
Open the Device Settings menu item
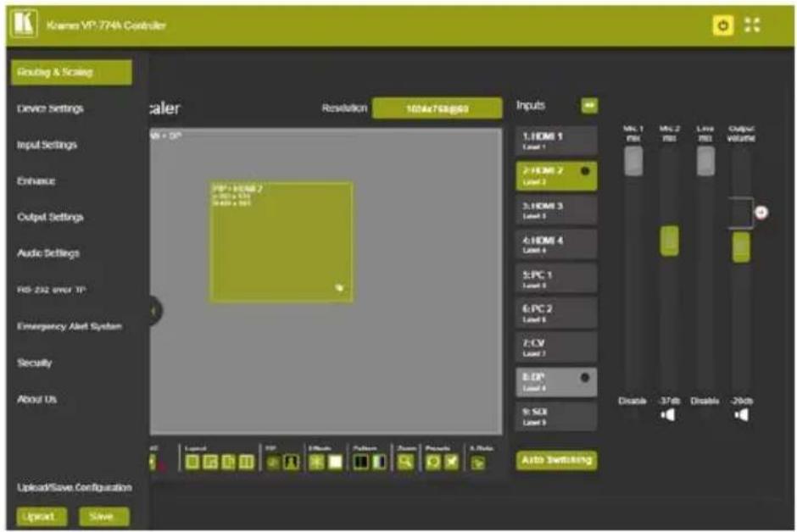point(50,108)
